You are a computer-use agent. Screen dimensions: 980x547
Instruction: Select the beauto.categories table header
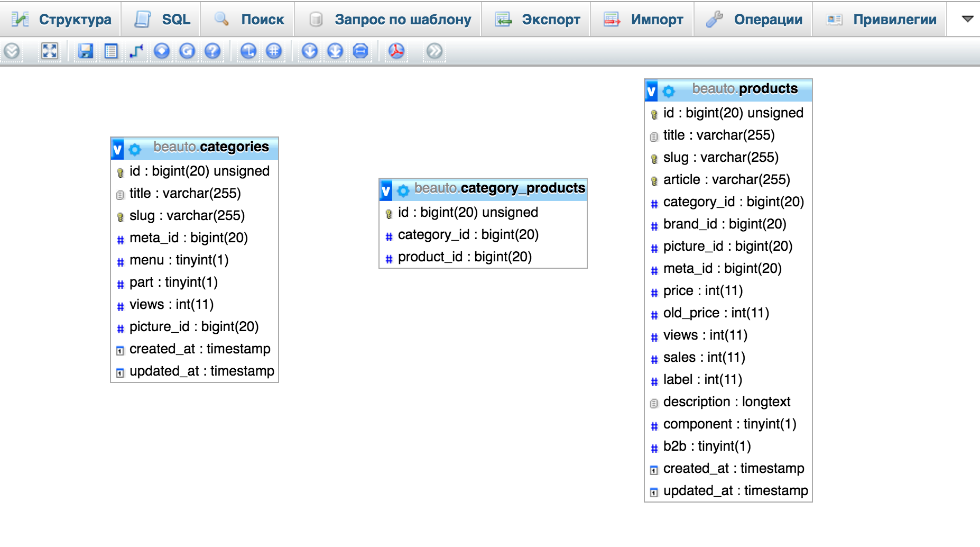[211, 147]
